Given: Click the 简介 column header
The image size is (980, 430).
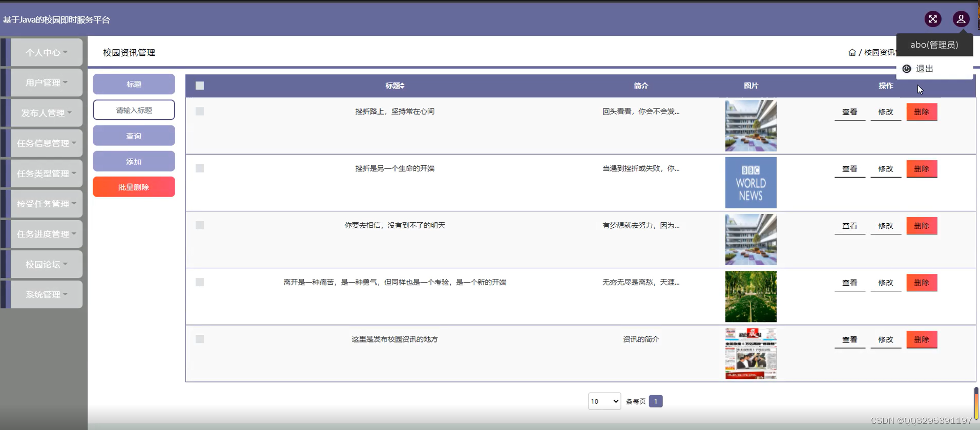Looking at the screenshot, I should pyautogui.click(x=641, y=85).
